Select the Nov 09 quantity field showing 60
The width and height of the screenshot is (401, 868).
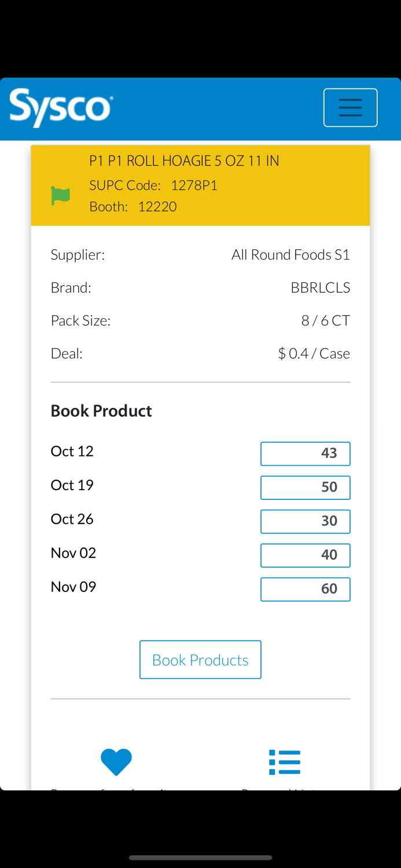pyautogui.click(x=305, y=589)
